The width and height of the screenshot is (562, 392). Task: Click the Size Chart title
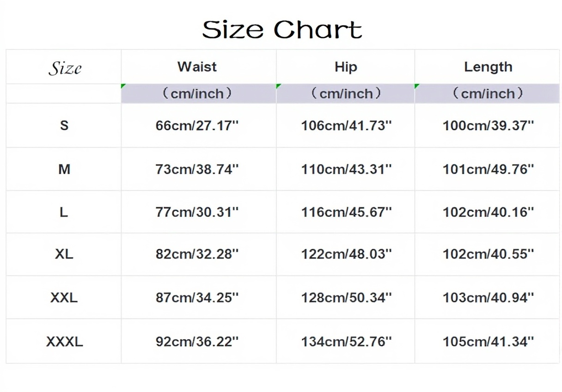tap(281, 30)
